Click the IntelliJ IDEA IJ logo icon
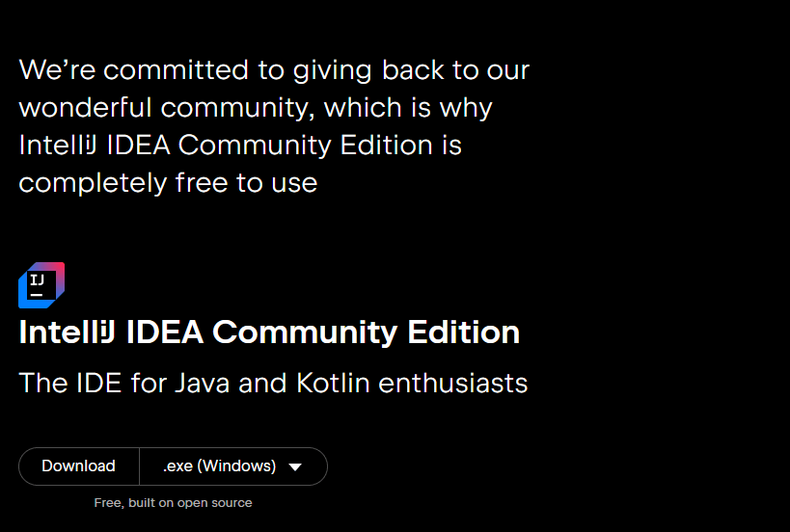Image resolution: width=790 pixels, height=532 pixels. coord(41,285)
